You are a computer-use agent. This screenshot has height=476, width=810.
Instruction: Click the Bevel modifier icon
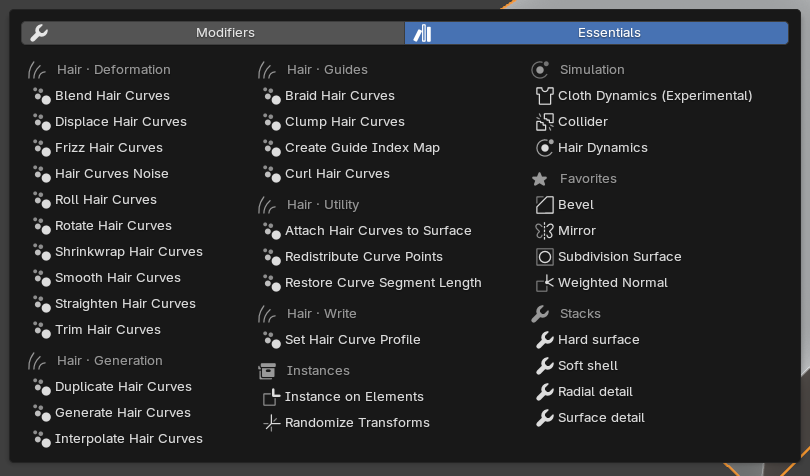(x=544, y=205)
